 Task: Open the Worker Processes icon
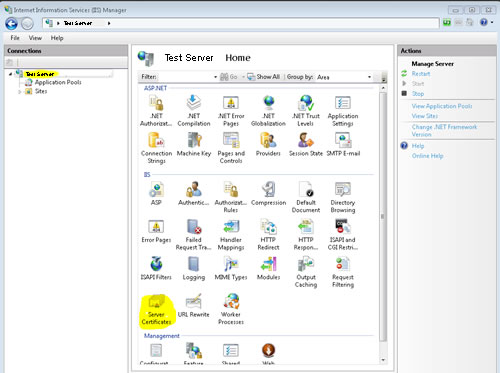pos(231,309)
